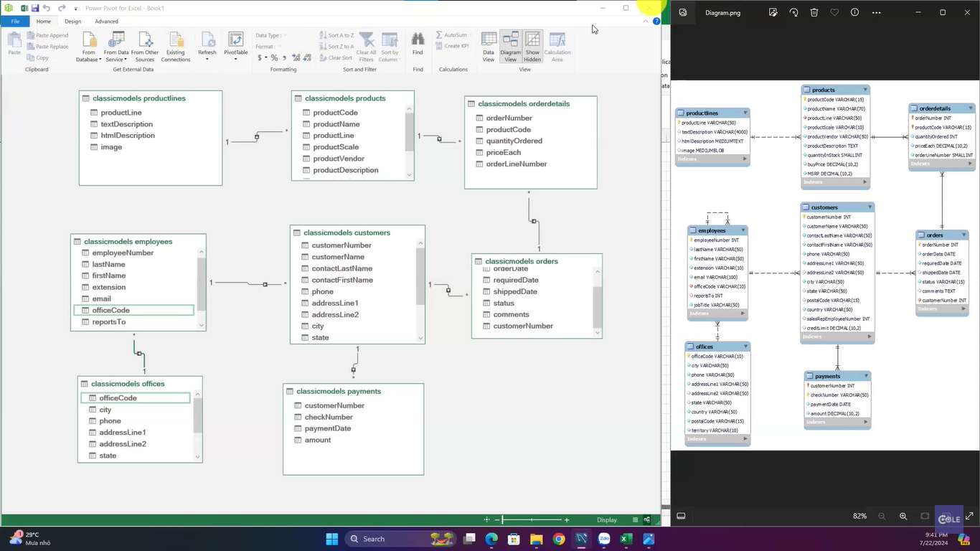Select officeCode field in offices table
Screen dimensions: 980x551
tap(136, 397)
